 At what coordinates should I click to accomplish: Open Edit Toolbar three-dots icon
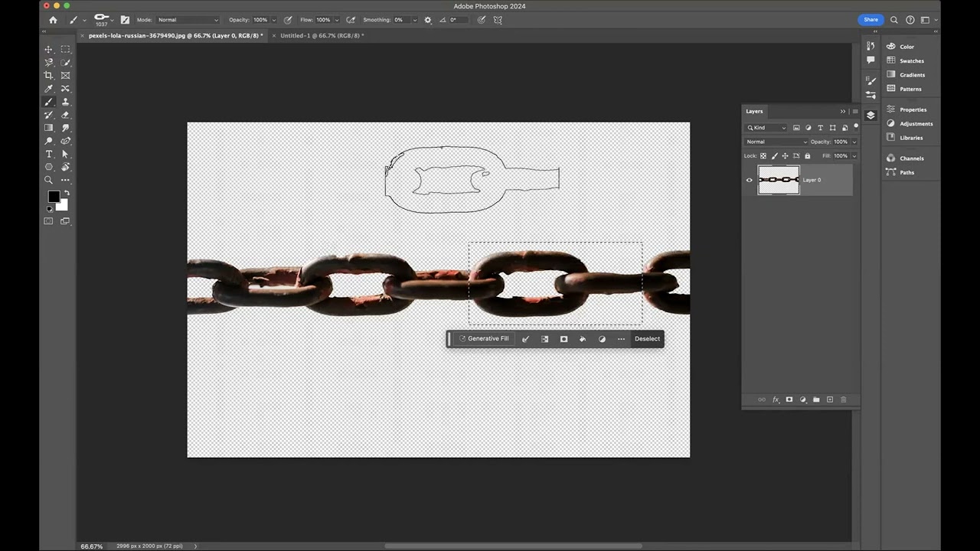tap(65, 180)
